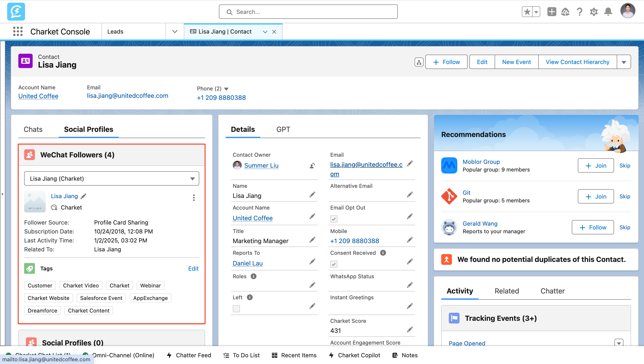
Task: Expand the Page Opened event dropdown
Action: click(x=619, y=343)
